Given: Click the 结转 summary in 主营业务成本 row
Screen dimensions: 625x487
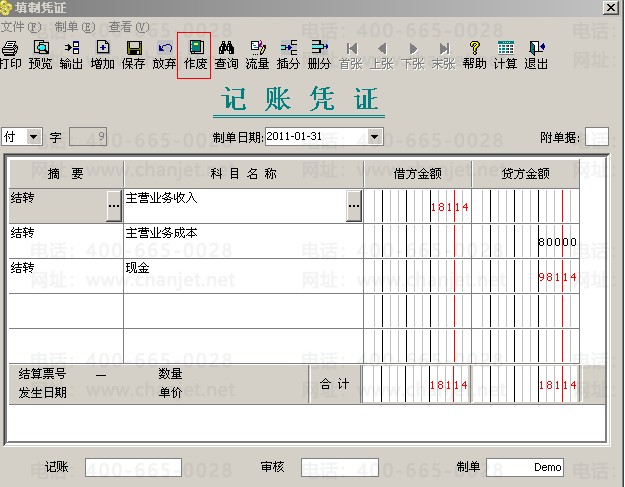Looking at the screenshot, I should (x=66, y=241).
